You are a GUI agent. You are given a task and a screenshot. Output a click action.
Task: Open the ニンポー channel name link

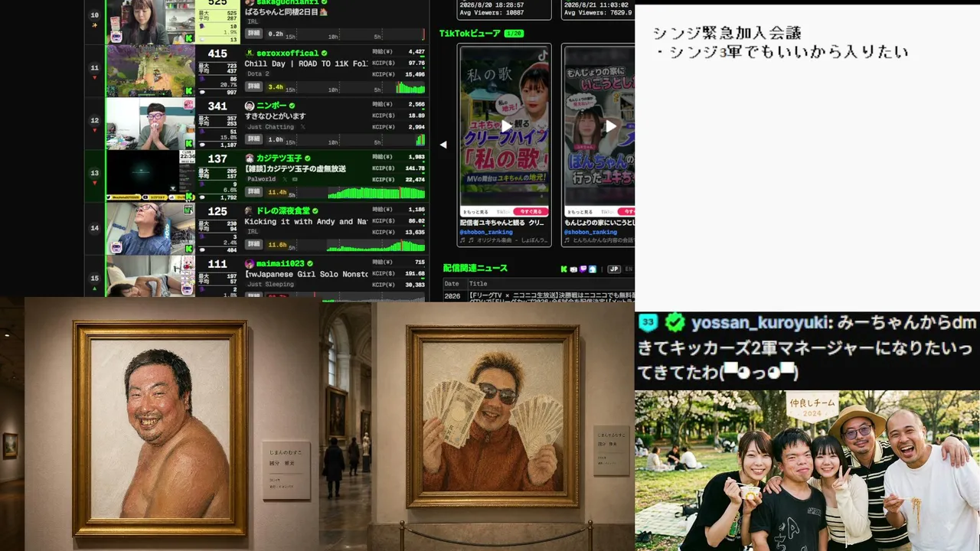tap(271, 106)
